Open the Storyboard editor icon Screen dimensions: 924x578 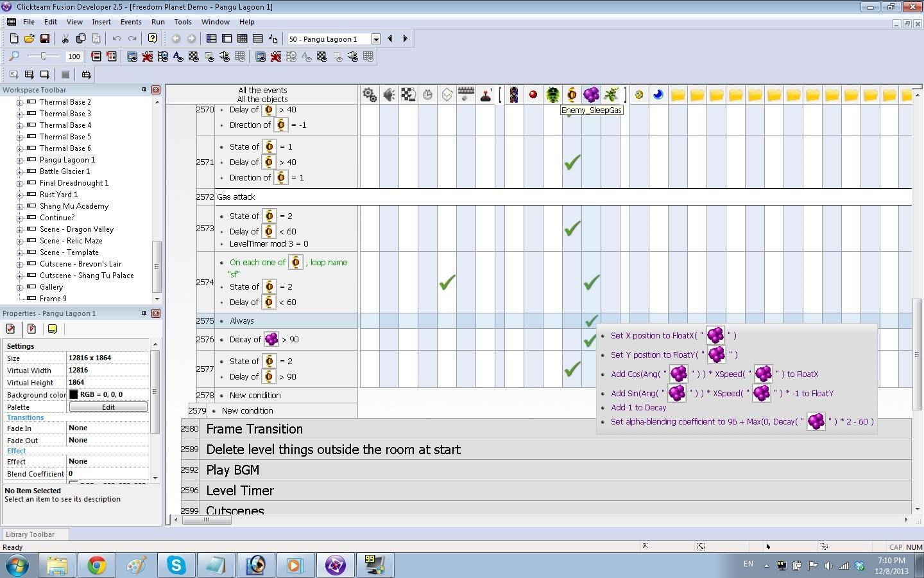pyautogui.click(x=211, y=39)
